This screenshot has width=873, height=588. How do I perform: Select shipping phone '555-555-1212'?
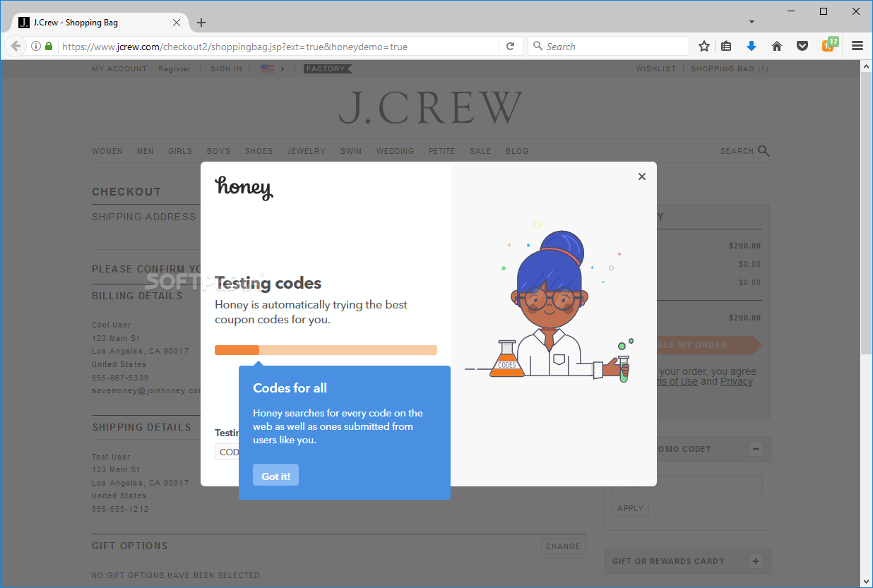pos(121,509)
